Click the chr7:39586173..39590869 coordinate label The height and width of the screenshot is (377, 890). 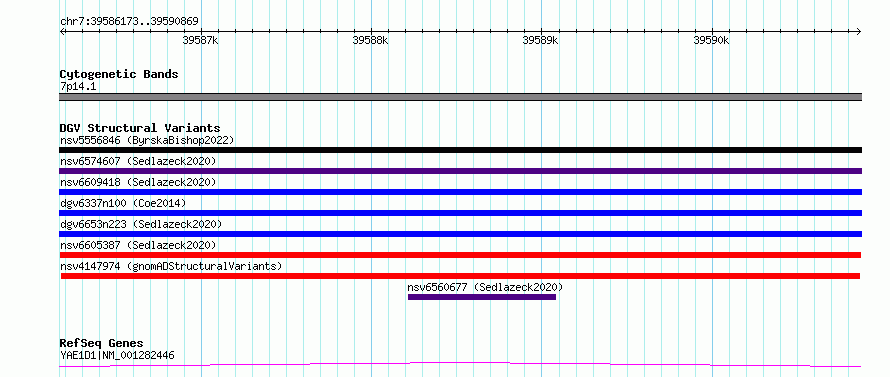point(129,22)
